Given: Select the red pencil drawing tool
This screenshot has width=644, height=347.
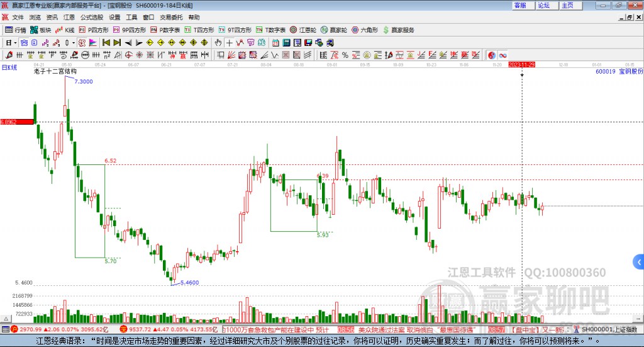Looking at the screenshot, I should click(x=9, y=55).
